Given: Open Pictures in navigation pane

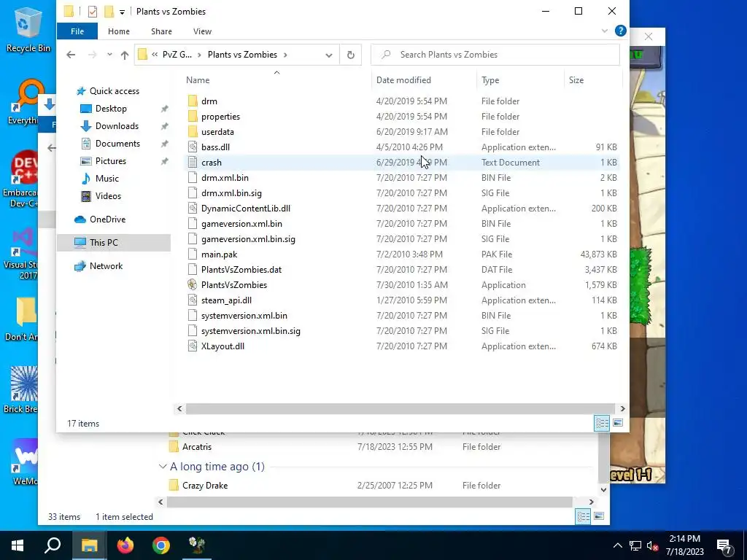Looking at the screenshot, I should (111, 161).
